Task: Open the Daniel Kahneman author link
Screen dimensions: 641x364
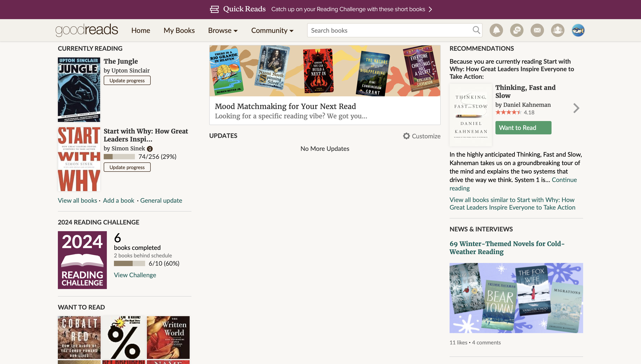Action: pyautogui.click(x=527, y=105)
